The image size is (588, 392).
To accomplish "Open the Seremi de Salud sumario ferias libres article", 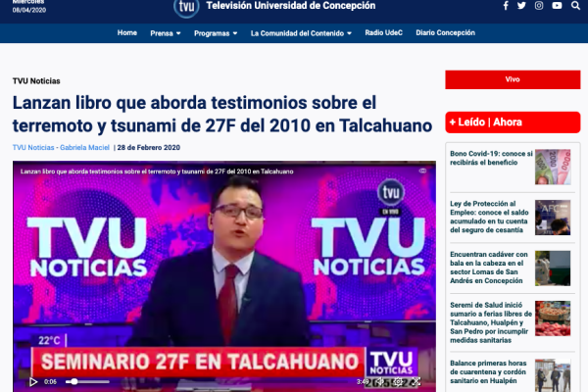I will [491, 322].
